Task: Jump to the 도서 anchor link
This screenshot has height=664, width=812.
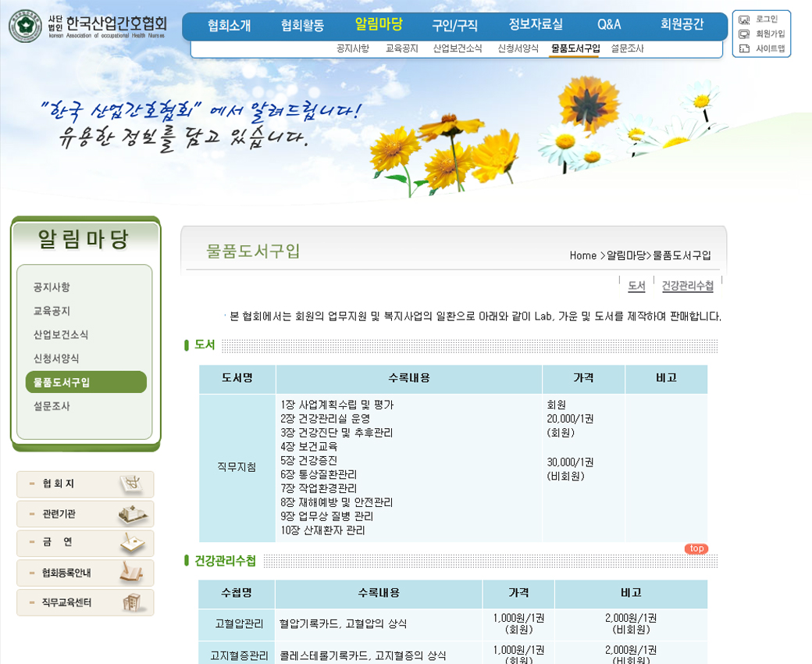Action: pyautogui.click(x=636, y=286)
